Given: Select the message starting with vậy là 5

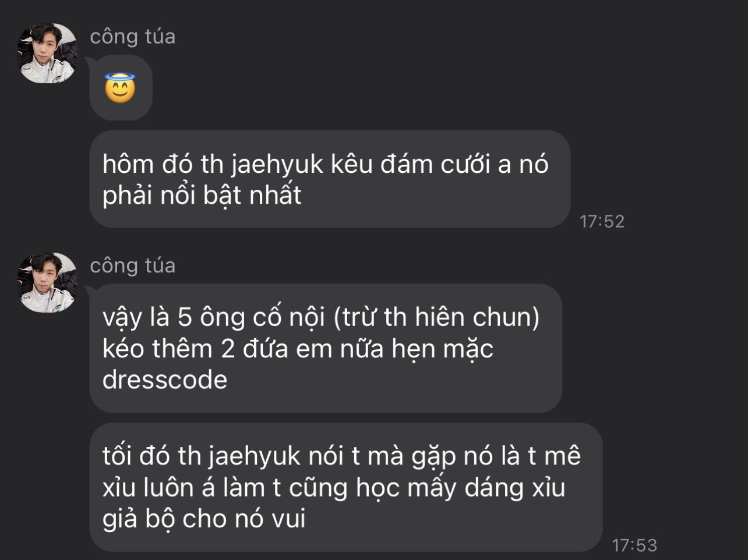Looking at the screenshot, I should click(x=326, y=348).
